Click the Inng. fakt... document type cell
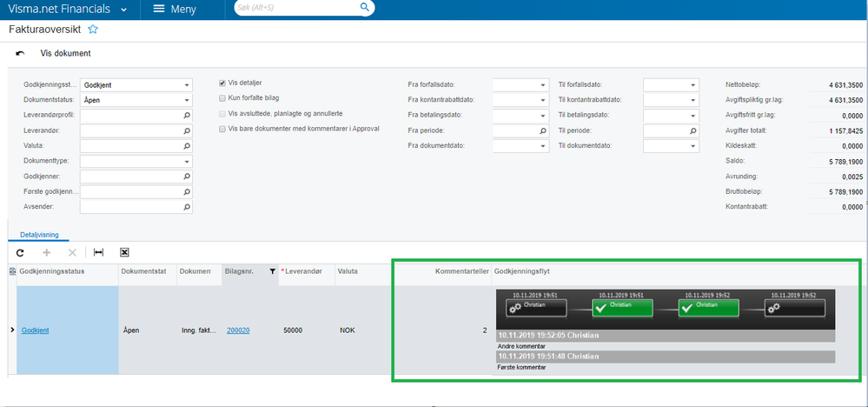Screen dimensions: 868x407 [199, 330]
